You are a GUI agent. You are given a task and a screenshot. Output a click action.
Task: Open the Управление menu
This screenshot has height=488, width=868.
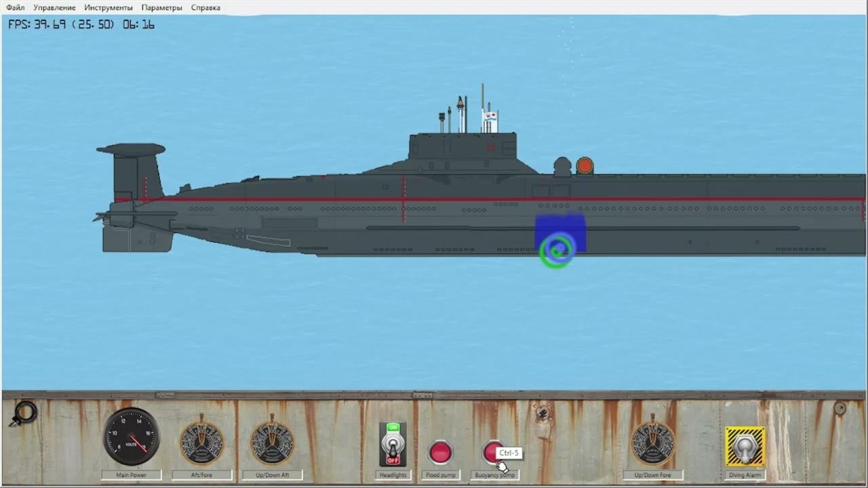coord(54,7)
